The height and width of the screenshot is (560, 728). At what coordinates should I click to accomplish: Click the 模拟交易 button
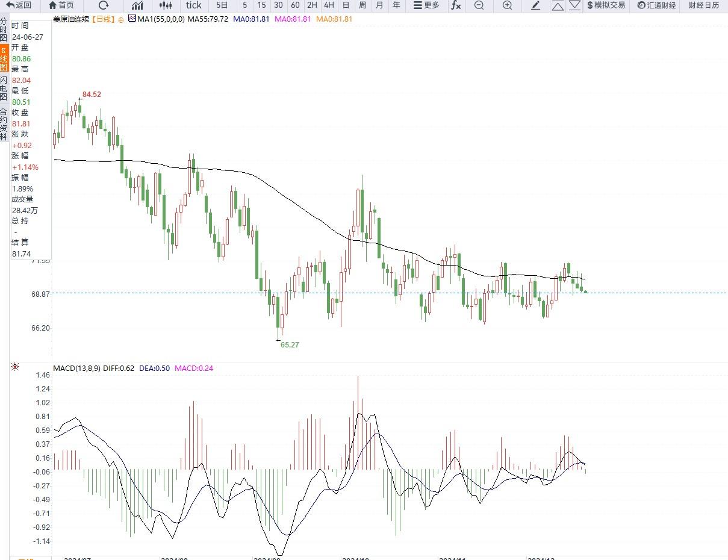[x=606, y=5]
